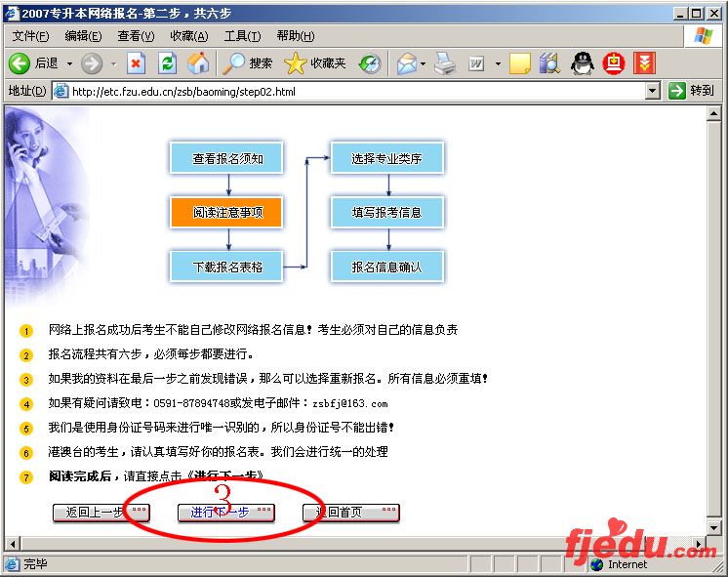Open the 帮助(H) menu
The image size is (728, 577).
click(295, 36)
